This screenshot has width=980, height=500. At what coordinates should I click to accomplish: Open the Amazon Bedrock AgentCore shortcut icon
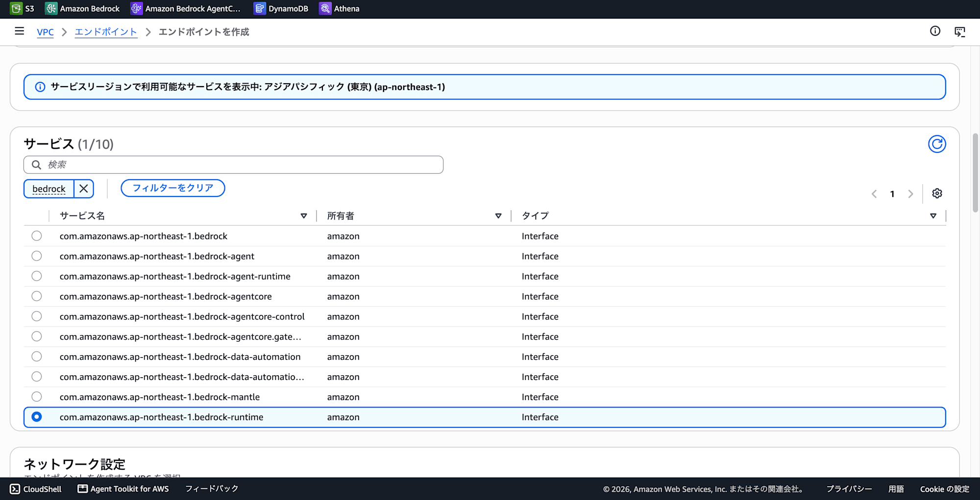point(136,8)
